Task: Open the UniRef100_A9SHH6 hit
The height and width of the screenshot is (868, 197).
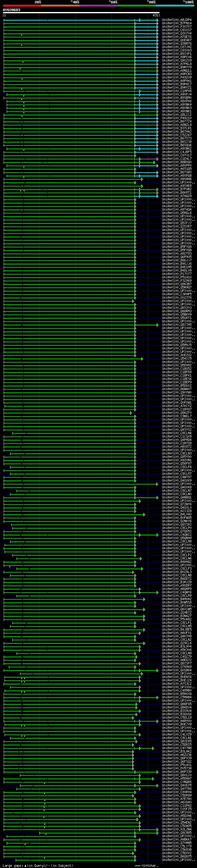Action: coord(176,179)
